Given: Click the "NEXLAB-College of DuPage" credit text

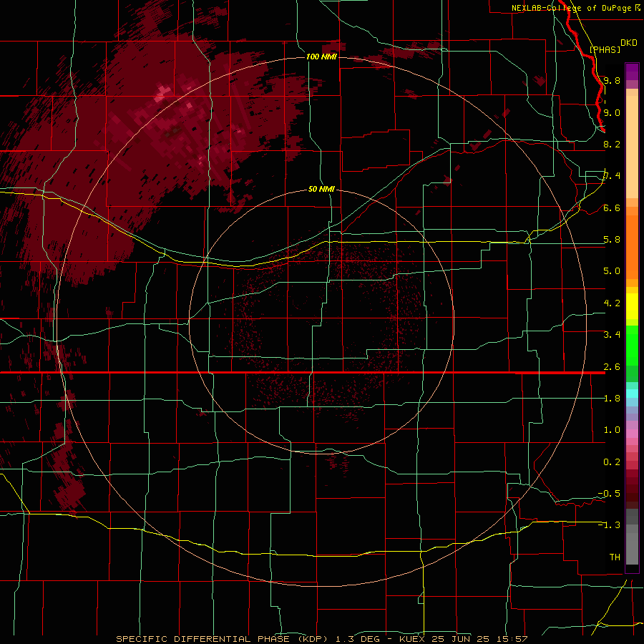Looking at the screenshot, I should tap(571, 8).
